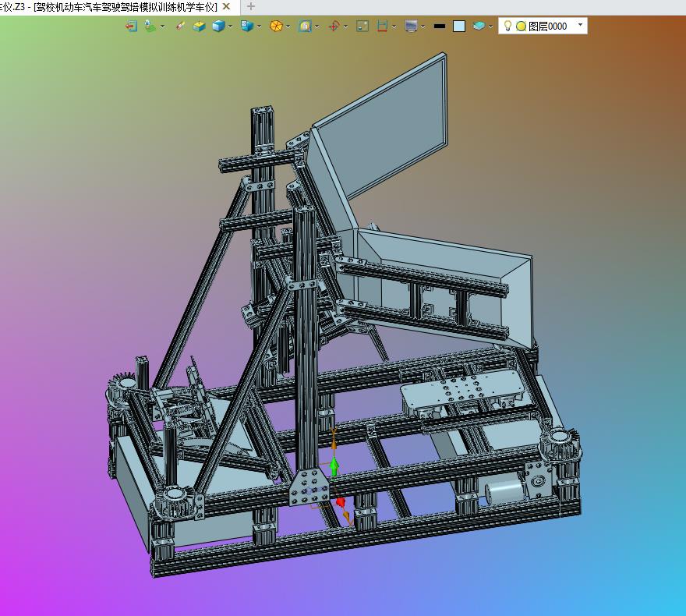
Task: Click the yellow-top box view icon
Action: coord(199,27)
